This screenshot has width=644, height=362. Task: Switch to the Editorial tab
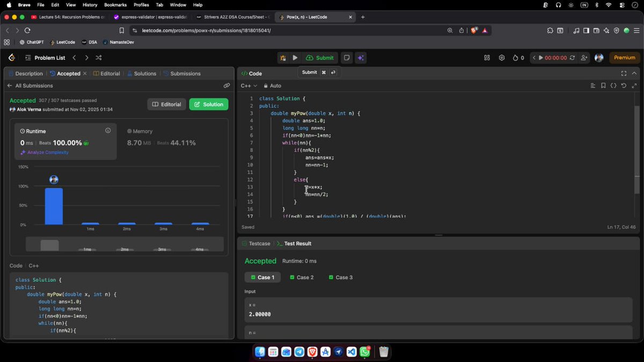click(x=106, y=73)
